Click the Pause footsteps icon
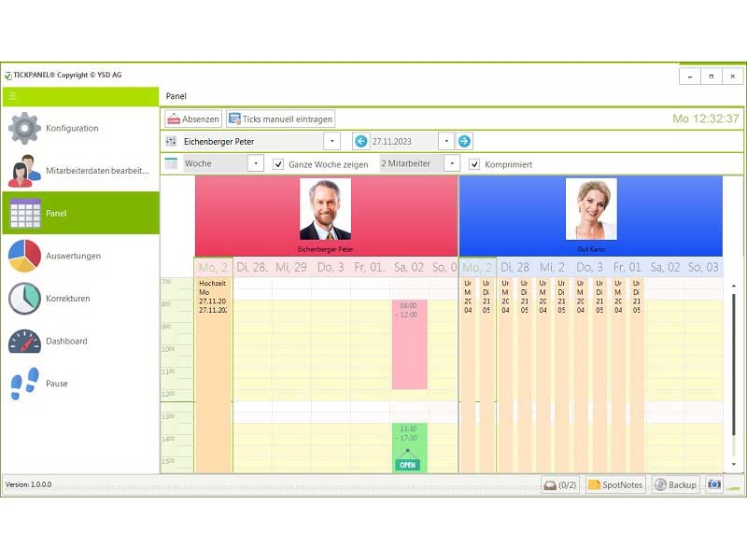This screenshot has height=560, width=747. 24,384
